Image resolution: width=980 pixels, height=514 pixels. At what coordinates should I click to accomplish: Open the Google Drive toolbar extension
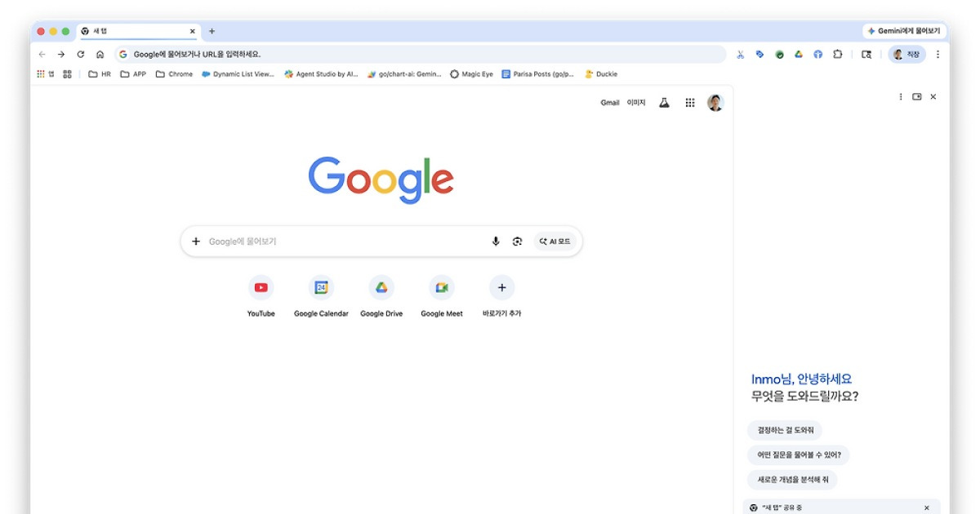799,55
